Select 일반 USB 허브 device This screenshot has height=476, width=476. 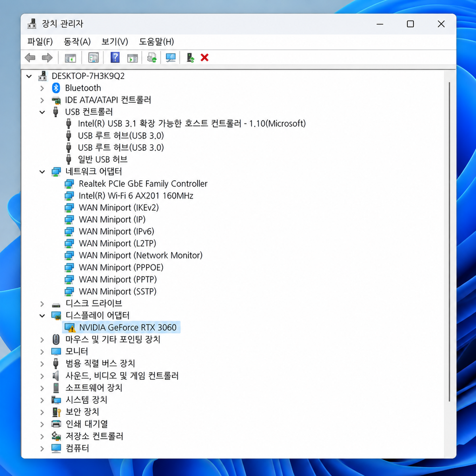pyautogui.click(x=103, y=159)
